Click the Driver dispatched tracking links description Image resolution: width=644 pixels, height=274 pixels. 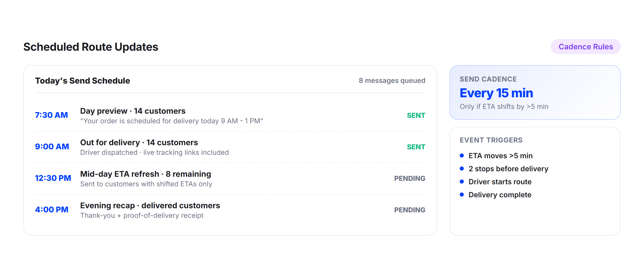point(155,153)
